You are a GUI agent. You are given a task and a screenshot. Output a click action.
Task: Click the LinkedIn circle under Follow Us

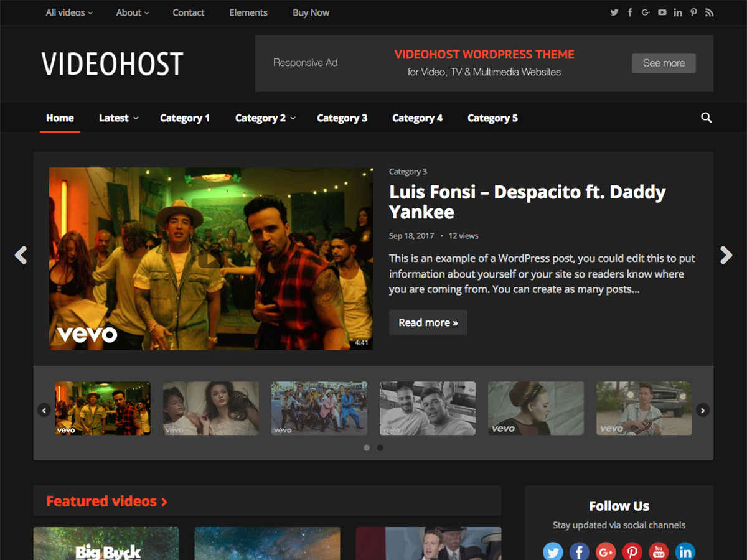pyautogui.click(x=685, y=551)
